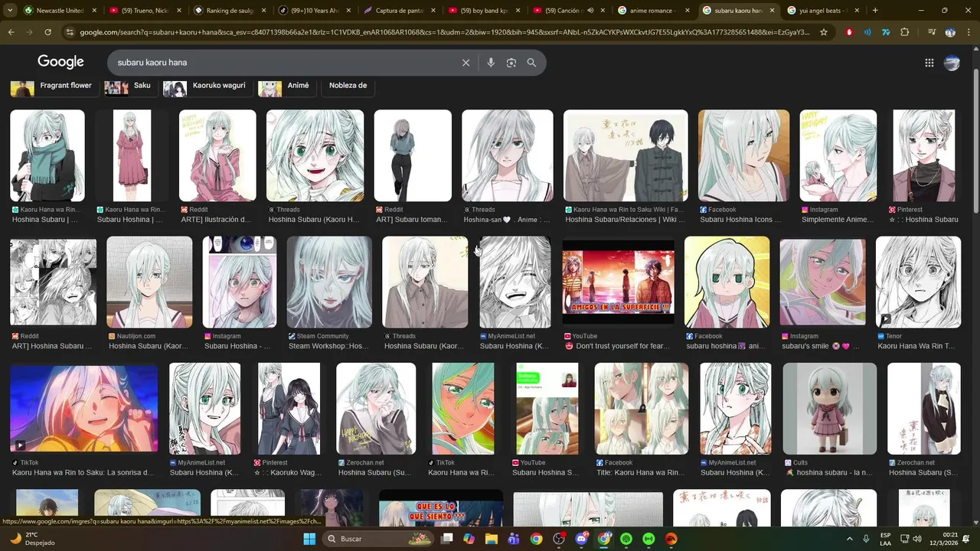Screen dimensions: 980x551
Task: Open Discord from the taskbar
Action: 581,539
